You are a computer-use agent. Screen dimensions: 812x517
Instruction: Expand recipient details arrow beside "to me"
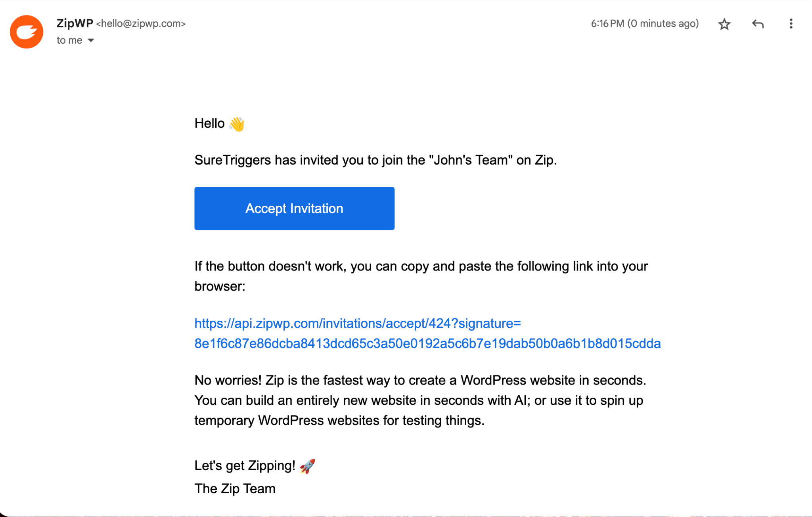(x=91, y=40)
